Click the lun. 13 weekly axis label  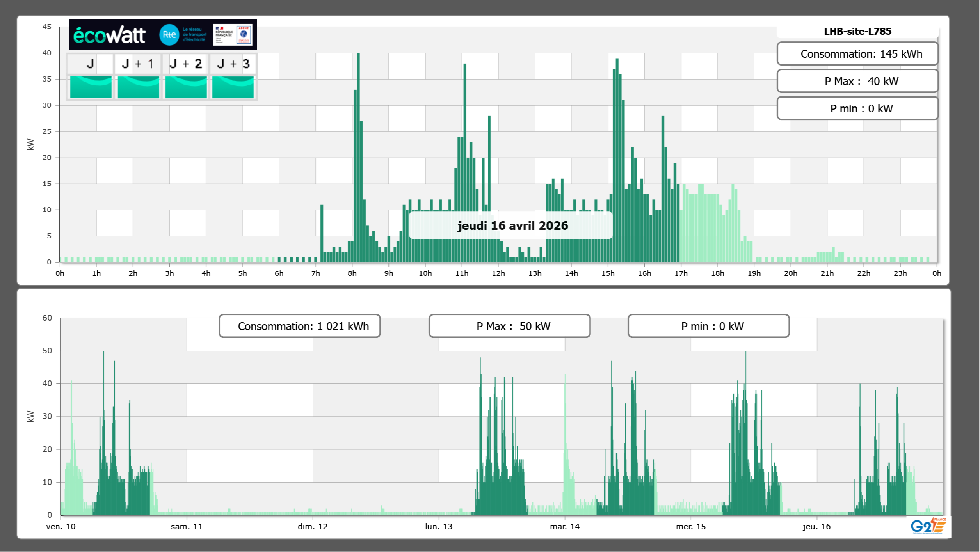coord(439,527)
